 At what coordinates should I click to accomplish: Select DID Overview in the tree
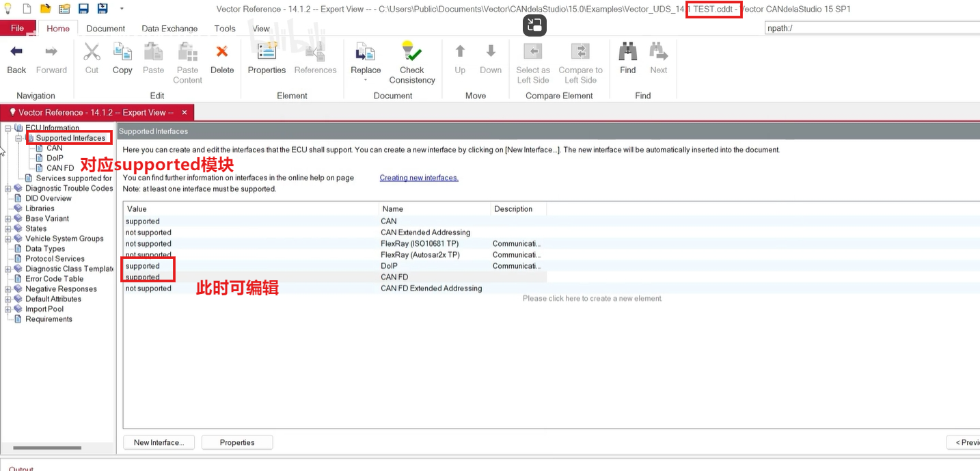[x=49, y=198]
